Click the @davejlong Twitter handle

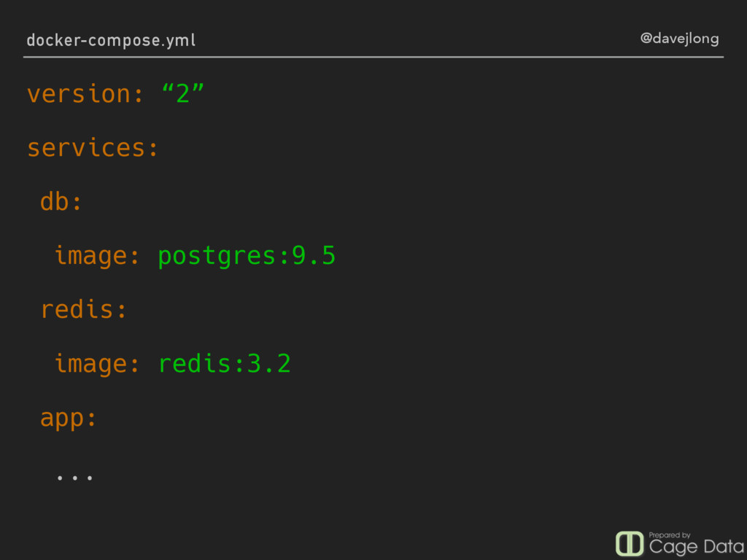click(x=679, y=39)
